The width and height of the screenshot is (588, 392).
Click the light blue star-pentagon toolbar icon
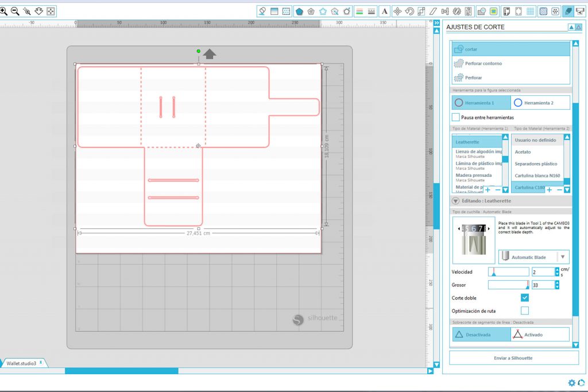pos(323,11)
